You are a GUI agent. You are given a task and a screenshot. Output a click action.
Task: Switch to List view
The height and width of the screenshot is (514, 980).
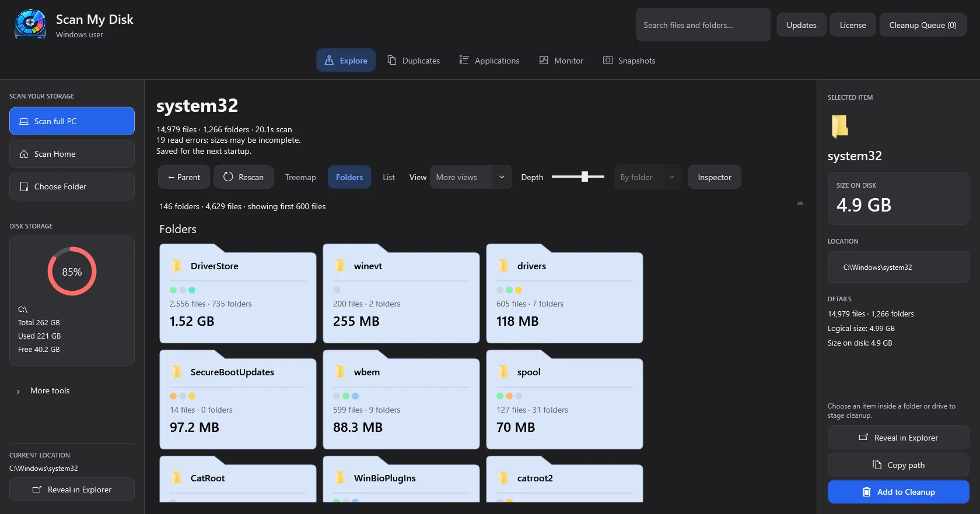(388, 177)
